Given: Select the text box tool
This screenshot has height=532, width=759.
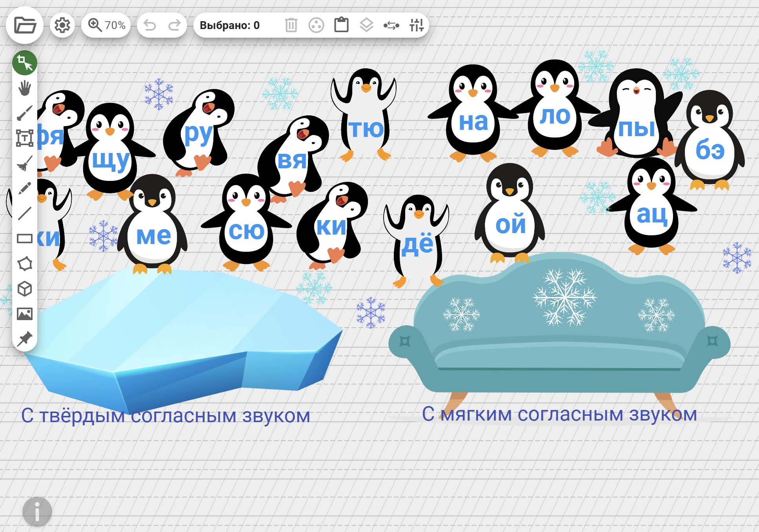Looking at the screenshot, I should pyautogui.click(x=25, y=138).
